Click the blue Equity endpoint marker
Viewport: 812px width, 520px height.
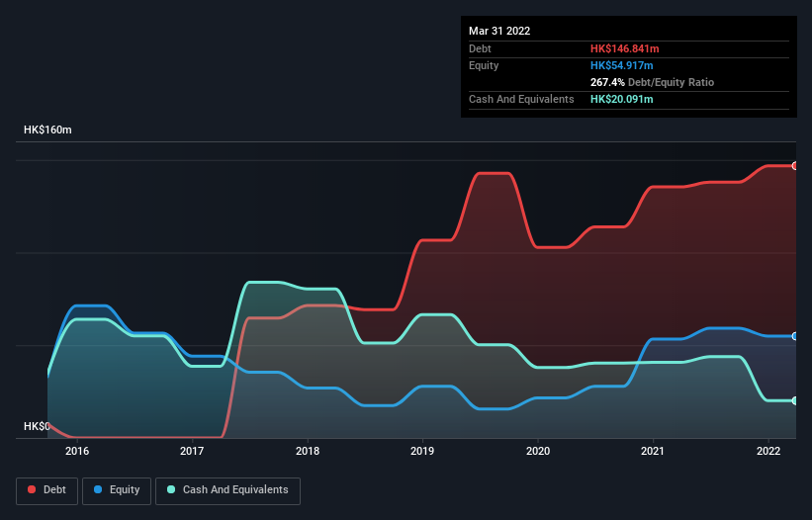pyautogui.click(x=795, y=336)
